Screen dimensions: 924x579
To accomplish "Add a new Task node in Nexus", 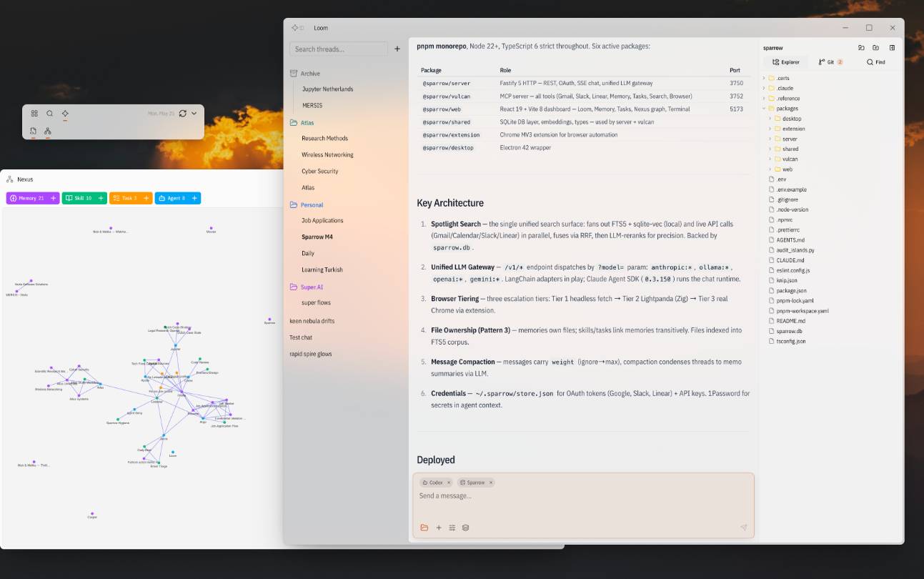I will pyautogui.click(x=146, y=198).
